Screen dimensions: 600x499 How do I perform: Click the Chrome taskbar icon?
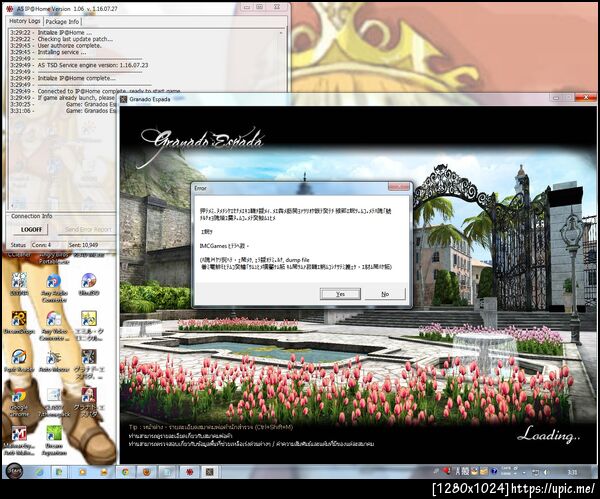tap(126, 472)
